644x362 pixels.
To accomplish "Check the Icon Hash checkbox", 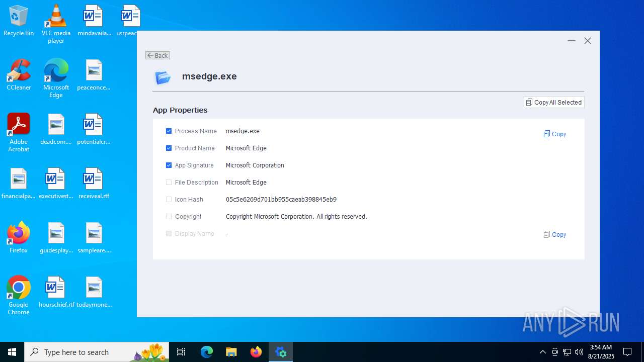I will [x=169, y=200].
